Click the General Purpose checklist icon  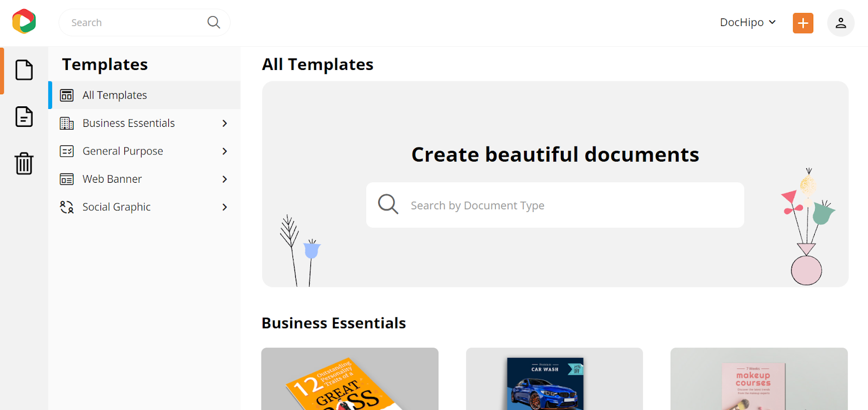click(x=67, y=151)
